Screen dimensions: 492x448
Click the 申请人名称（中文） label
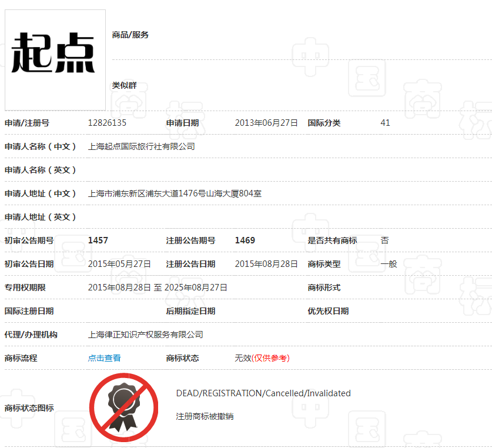point(41,146)
